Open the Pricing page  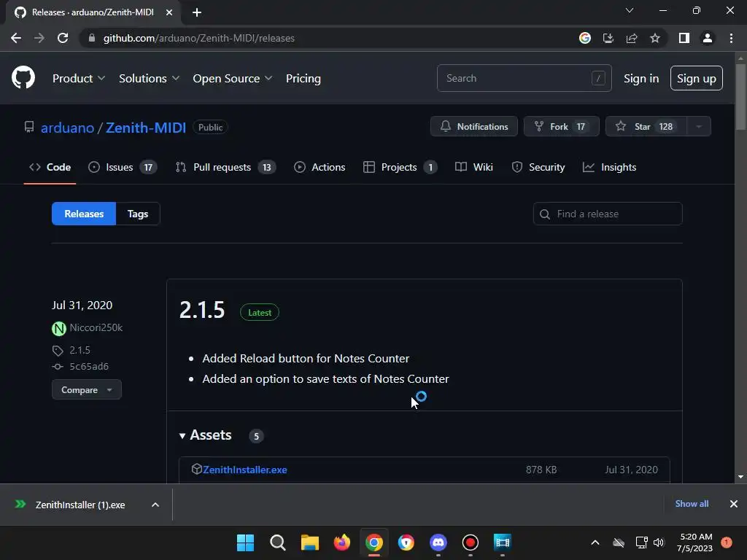(x=303, y=79)
